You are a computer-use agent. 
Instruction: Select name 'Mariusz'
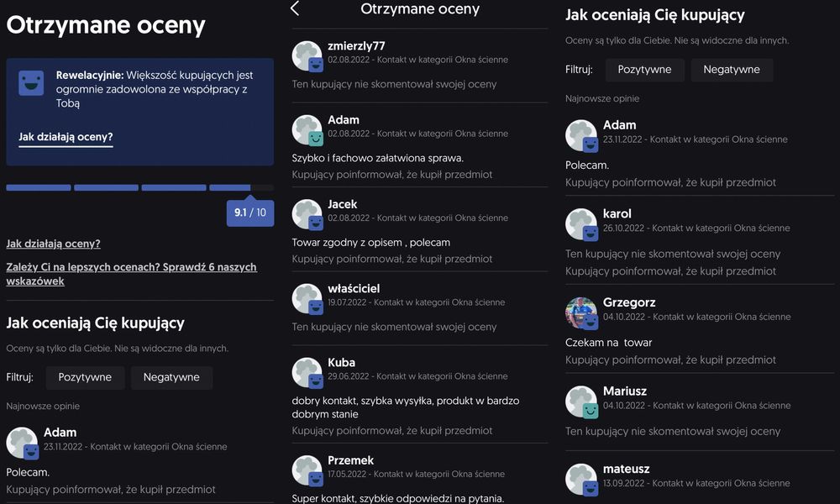625,391
